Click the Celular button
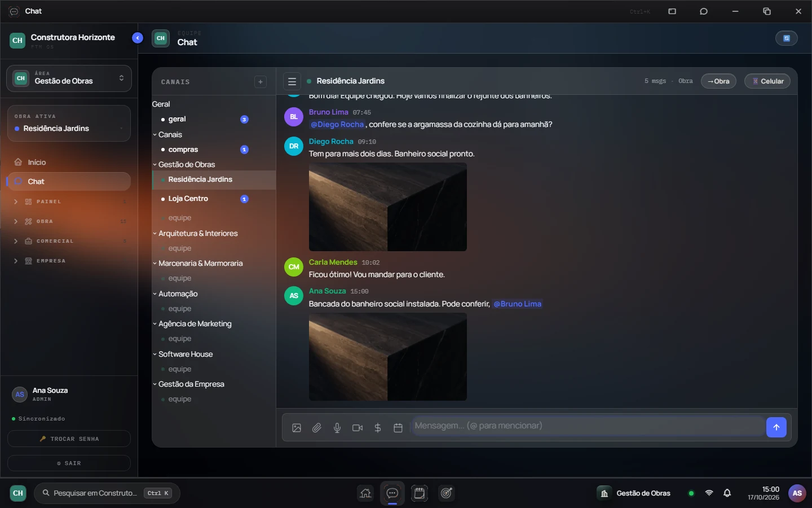812x508 pixels. (767, 81)
